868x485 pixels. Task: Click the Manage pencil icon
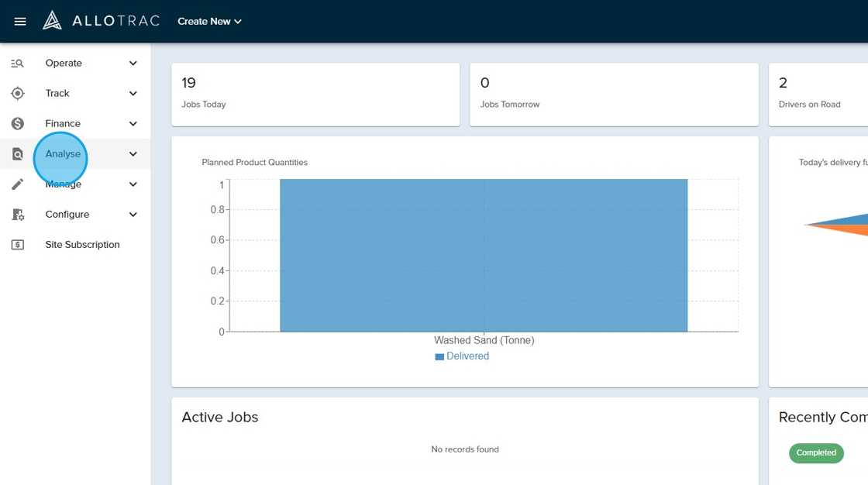pos(17,184)
